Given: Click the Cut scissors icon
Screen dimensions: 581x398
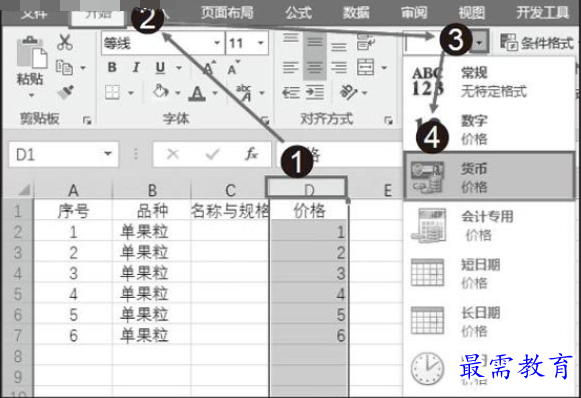Looking at the screenshot, I should pos(65,42).
